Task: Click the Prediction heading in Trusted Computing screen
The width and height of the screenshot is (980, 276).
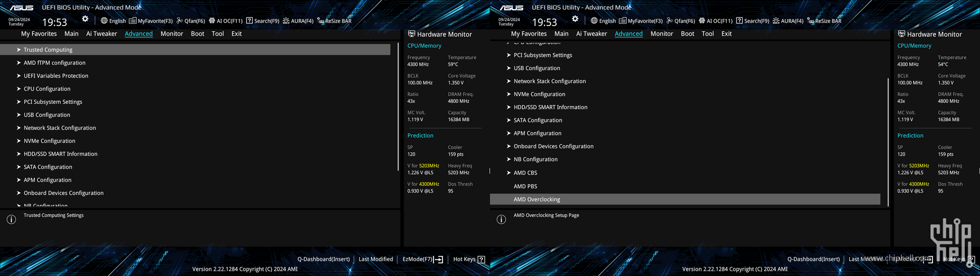Action: pyautogui.click(x=421, y=135)
